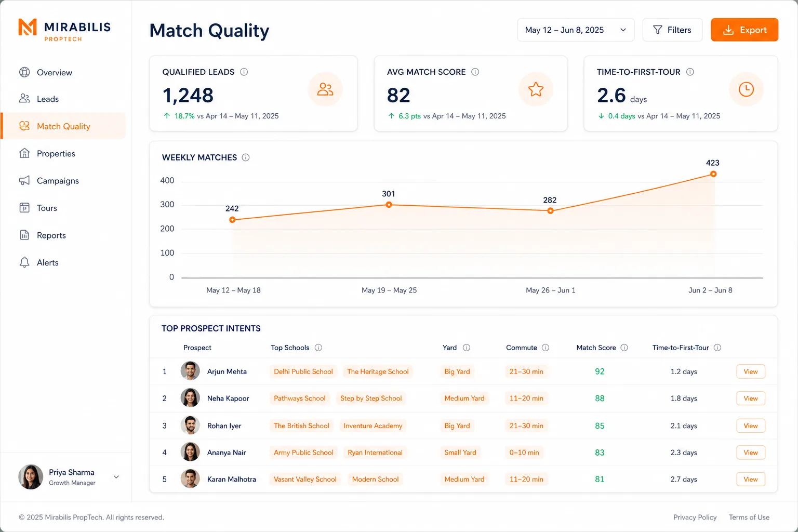
Task: Click the people icon in Qualified Leads card
Action: [325, 89]
